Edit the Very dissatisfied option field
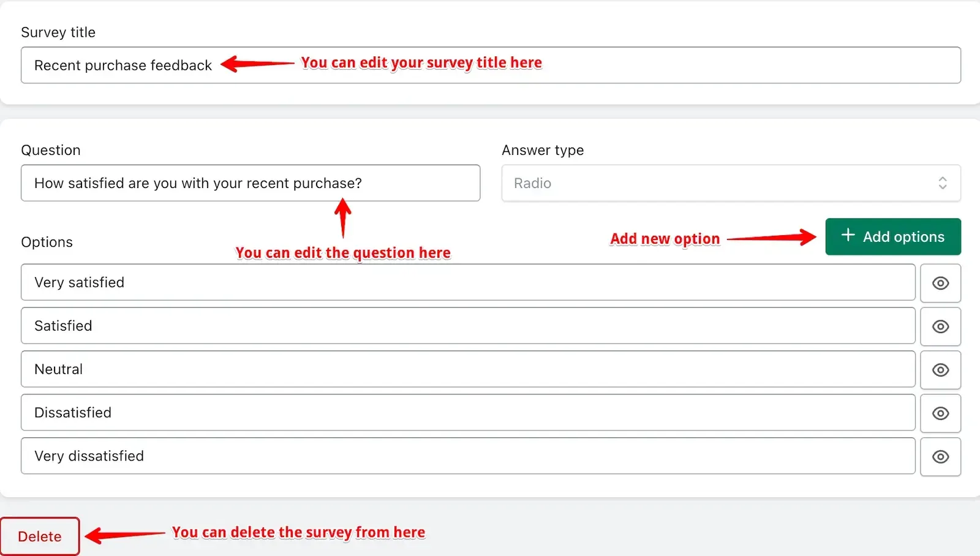This screenshot has width=980, height=556. click(468, 456)
